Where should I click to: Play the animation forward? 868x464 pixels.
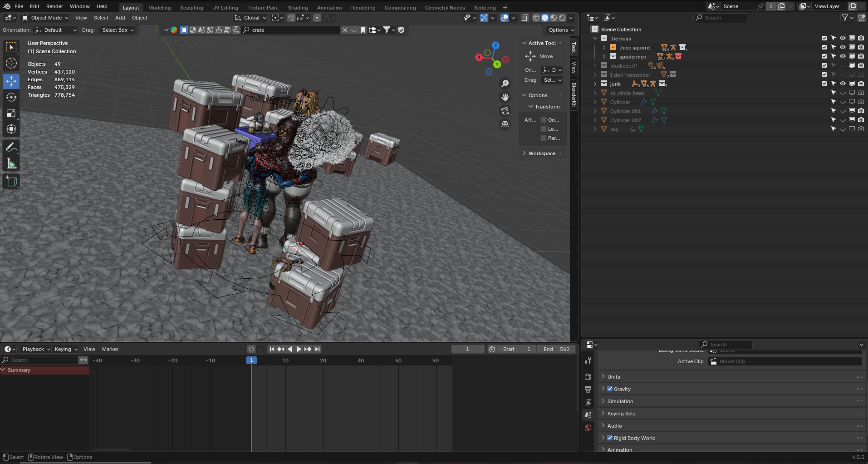pyautogui.click(x=299, y=349)
